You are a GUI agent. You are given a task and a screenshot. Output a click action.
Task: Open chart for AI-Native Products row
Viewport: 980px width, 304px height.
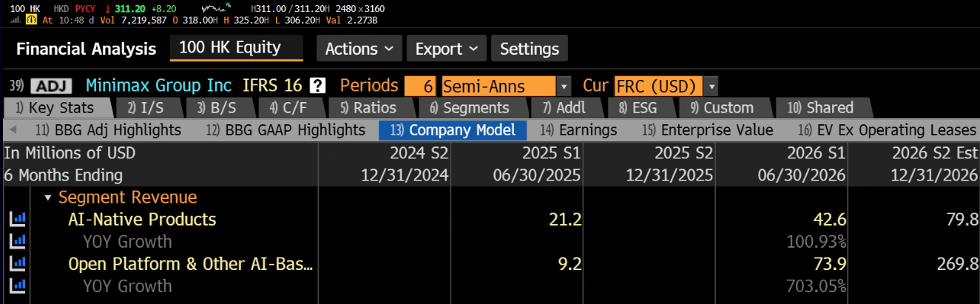click(17, 220)
